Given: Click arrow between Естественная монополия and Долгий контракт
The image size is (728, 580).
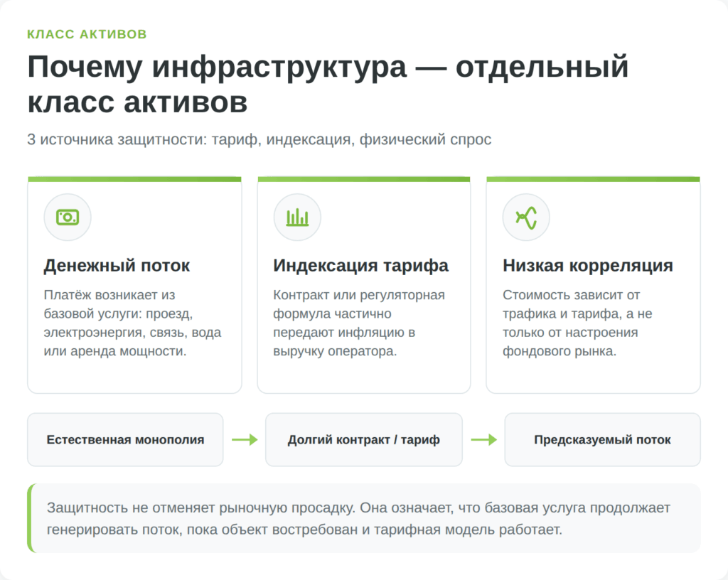Looking at the screenshot, I should point(245,439).
